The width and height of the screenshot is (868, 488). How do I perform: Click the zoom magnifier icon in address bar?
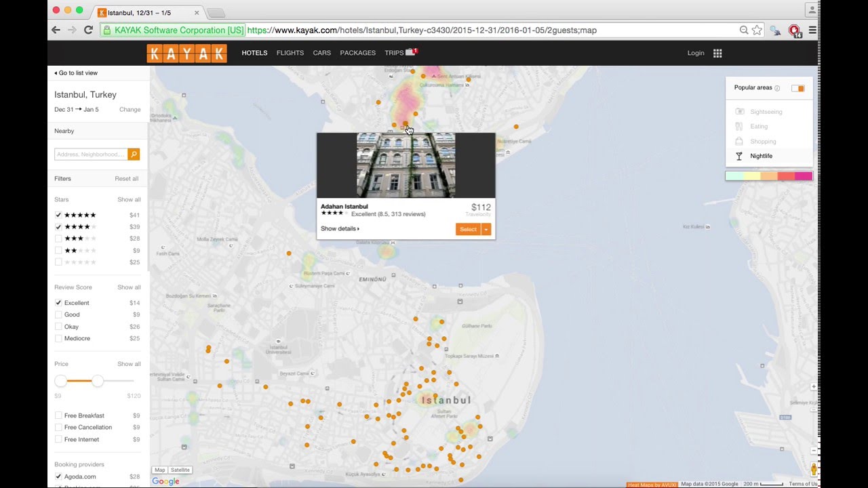pyautogui.click(x=744, y=30)
